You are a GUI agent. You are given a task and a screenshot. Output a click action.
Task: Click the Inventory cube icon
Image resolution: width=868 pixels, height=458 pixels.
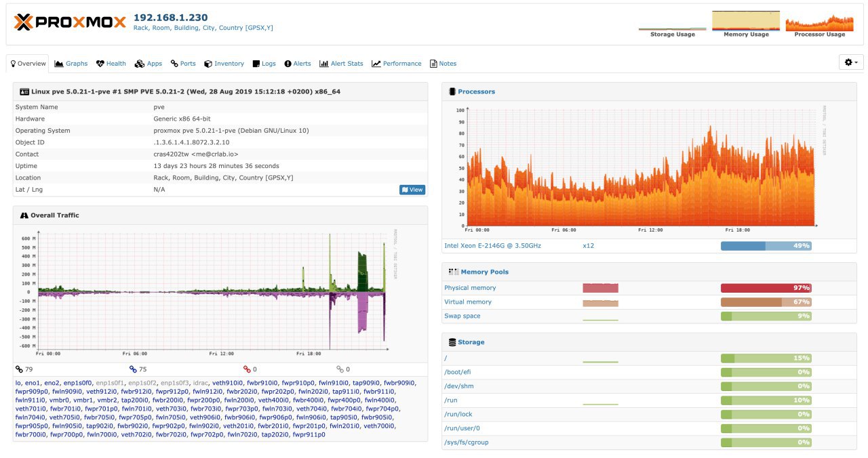coord(208,64)
